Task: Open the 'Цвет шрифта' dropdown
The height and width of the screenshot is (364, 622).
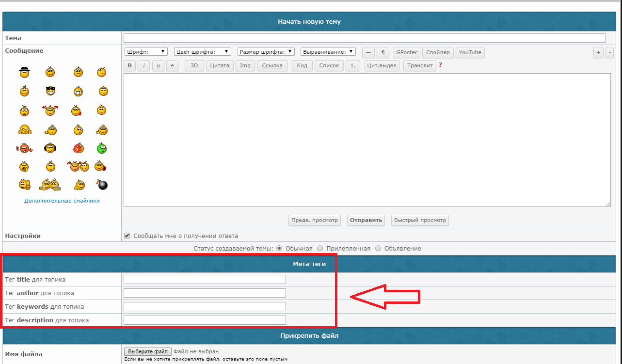Action: point(203,51)
